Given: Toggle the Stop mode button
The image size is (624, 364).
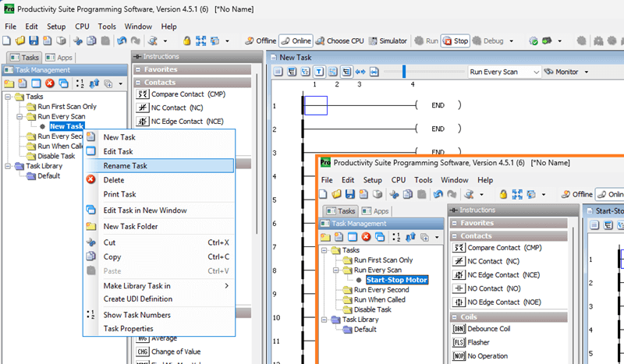Looking at the screenshot, I should click(x=456, y=41).
